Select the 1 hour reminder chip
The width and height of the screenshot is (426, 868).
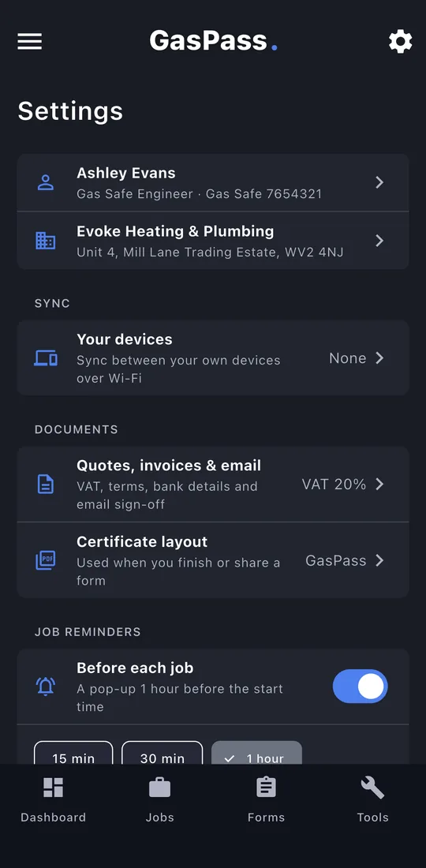pyautogui.click(x=256, y=753)
